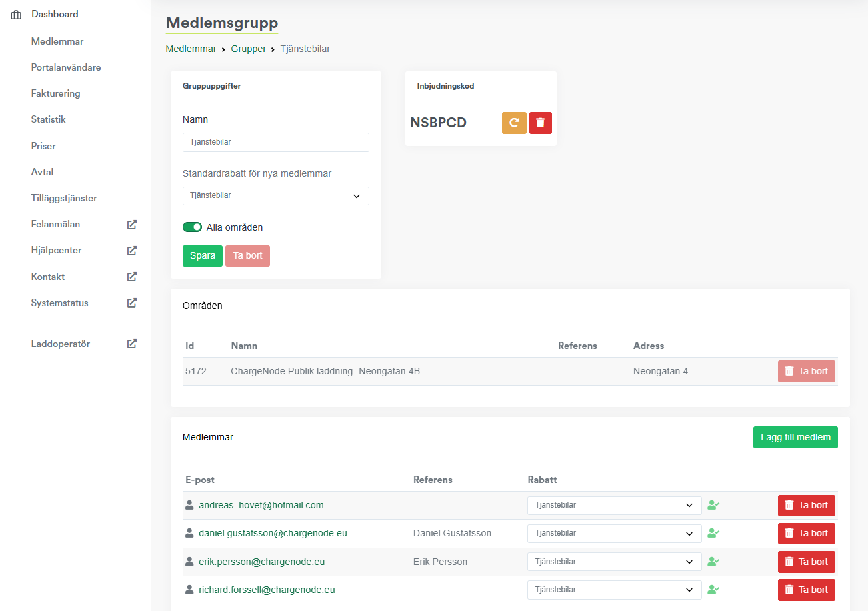
Task: Click external link icon next to Laddoperatör
Action: click(x=132, y=344)
